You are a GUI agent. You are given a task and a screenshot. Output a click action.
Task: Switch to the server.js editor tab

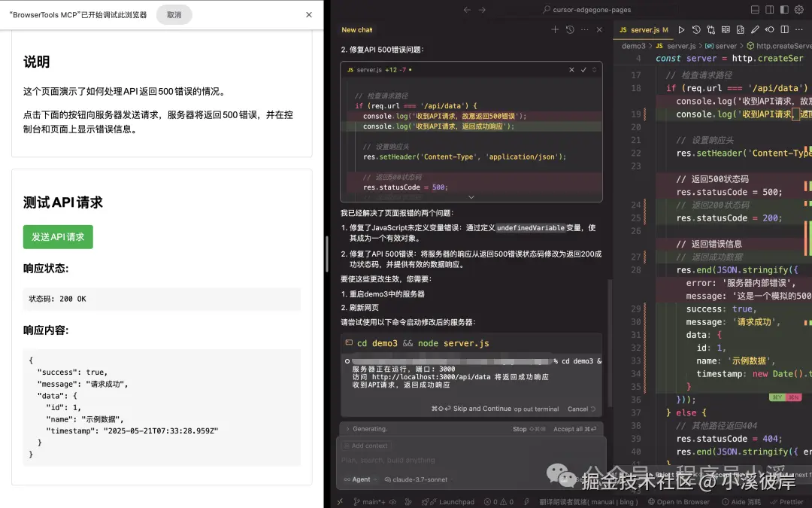[x=644, y=29]
